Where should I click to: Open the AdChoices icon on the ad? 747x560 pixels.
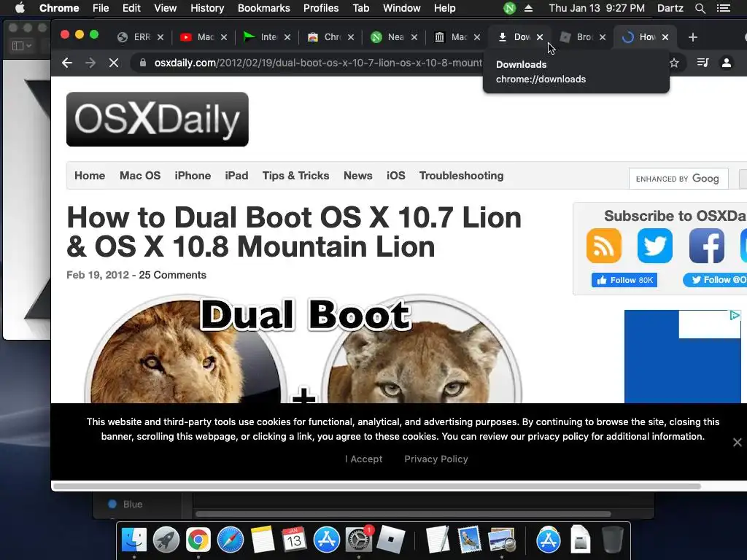[x=735, y=315]
